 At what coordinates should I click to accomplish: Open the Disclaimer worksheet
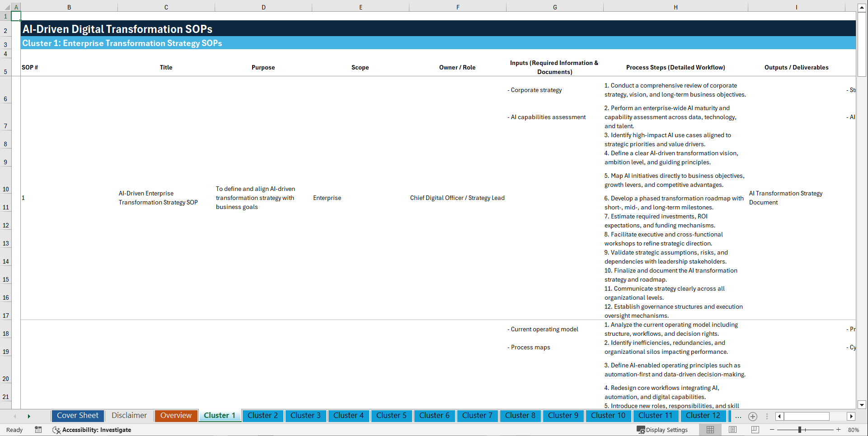click(x=129, y=416)
